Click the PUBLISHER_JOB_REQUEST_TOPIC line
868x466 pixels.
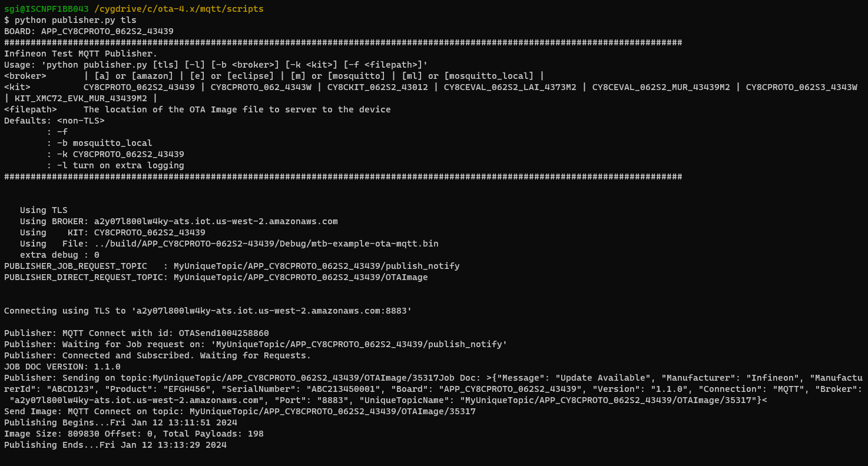click(231, 266)
